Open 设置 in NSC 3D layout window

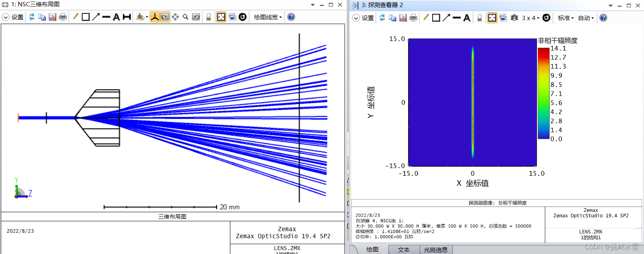point(17,17)
